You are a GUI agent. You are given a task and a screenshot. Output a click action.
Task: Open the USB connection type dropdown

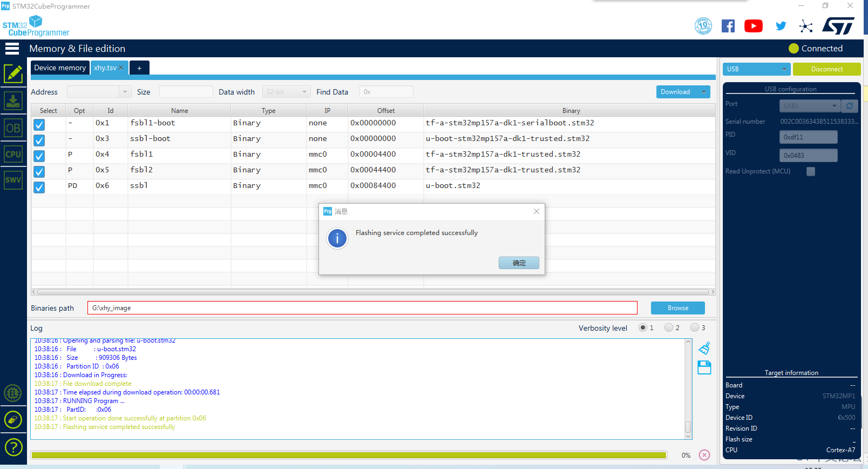[757, 69]
